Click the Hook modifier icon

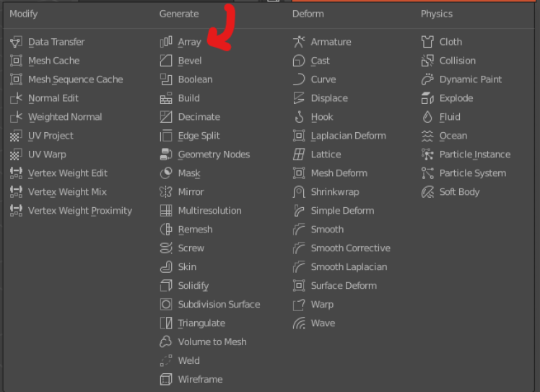pyautogui.click(x=299, y=117)
